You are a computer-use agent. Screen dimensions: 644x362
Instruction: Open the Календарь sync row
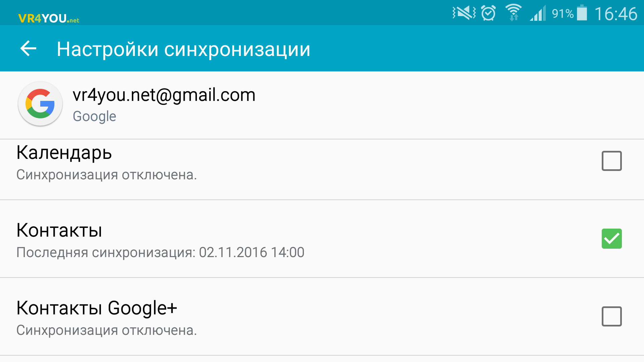322,170
